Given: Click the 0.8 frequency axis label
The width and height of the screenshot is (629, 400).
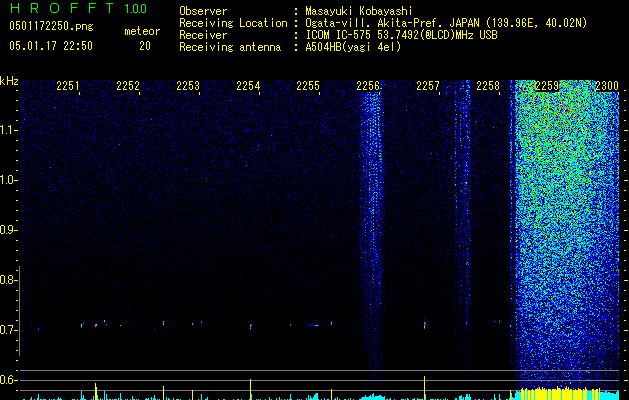Looking at the screenshot, I should click(7, 280).
